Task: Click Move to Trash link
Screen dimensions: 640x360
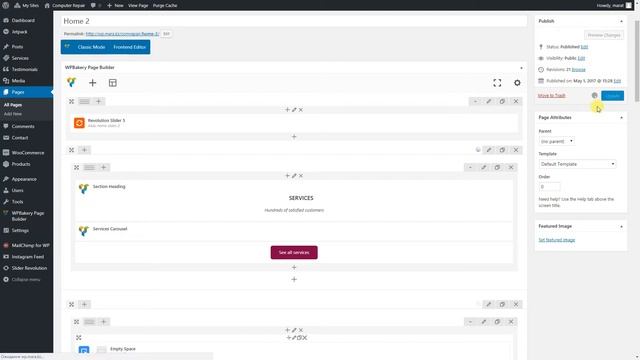Action: [x=551, y=96]
